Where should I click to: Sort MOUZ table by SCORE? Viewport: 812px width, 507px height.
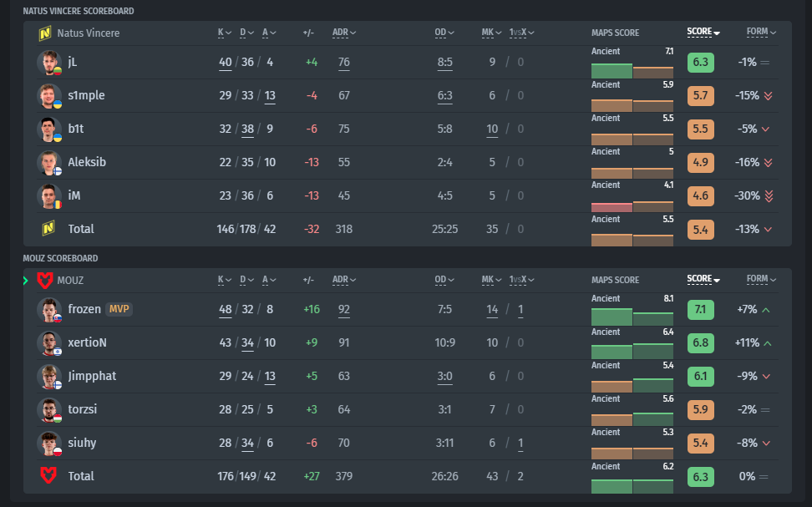[703, 279]
